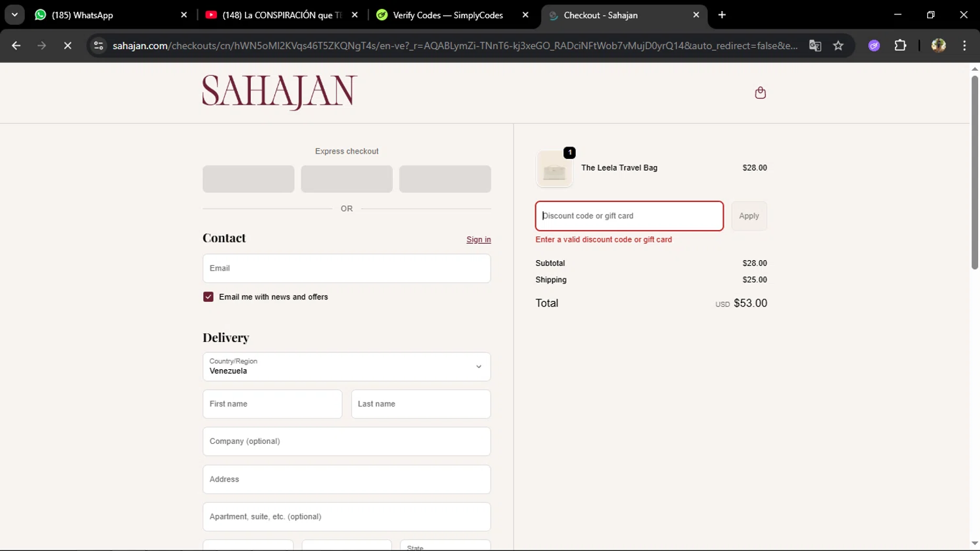Click the page vertical scrollbar thumb
980x551 pixels.
click(x=974, y=173)
